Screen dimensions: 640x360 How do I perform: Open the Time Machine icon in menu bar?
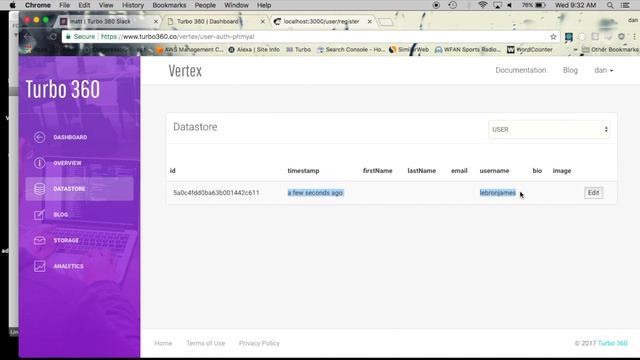coord(452,5)
